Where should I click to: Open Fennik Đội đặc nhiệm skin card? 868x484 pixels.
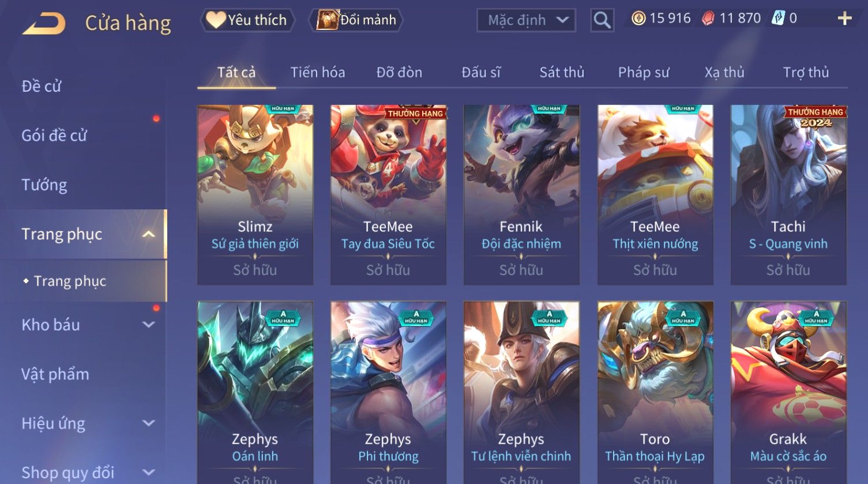(x=521, y=195)
